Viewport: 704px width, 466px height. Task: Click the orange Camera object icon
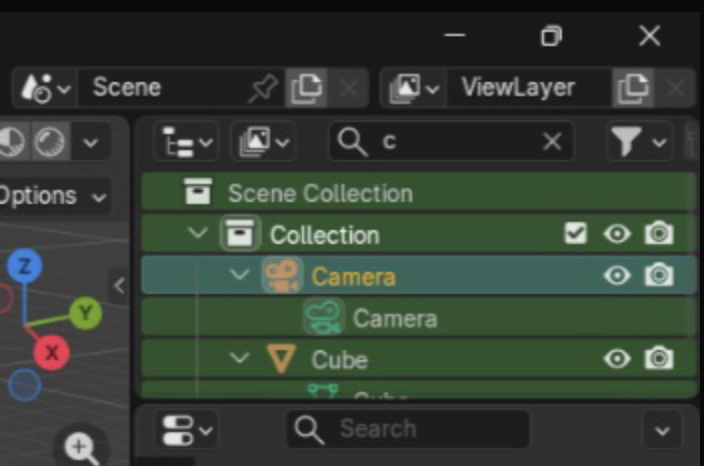click(282, 275)
